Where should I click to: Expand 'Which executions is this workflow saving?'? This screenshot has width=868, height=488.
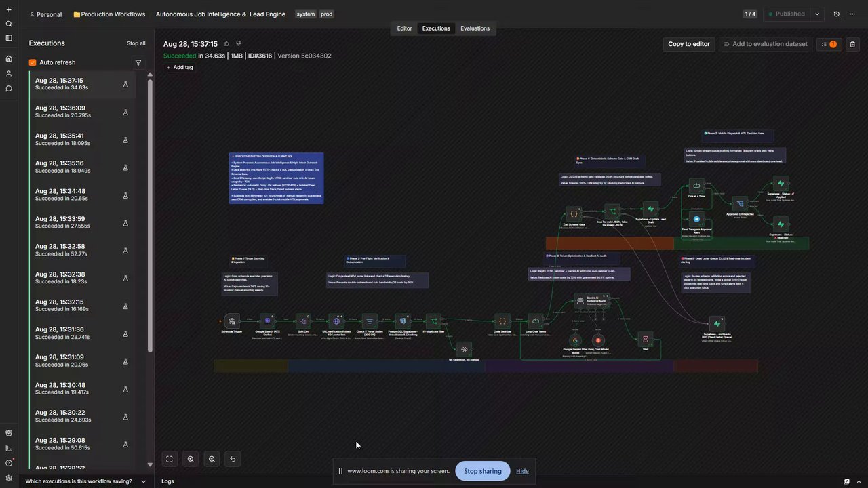(x=85, y=481)
